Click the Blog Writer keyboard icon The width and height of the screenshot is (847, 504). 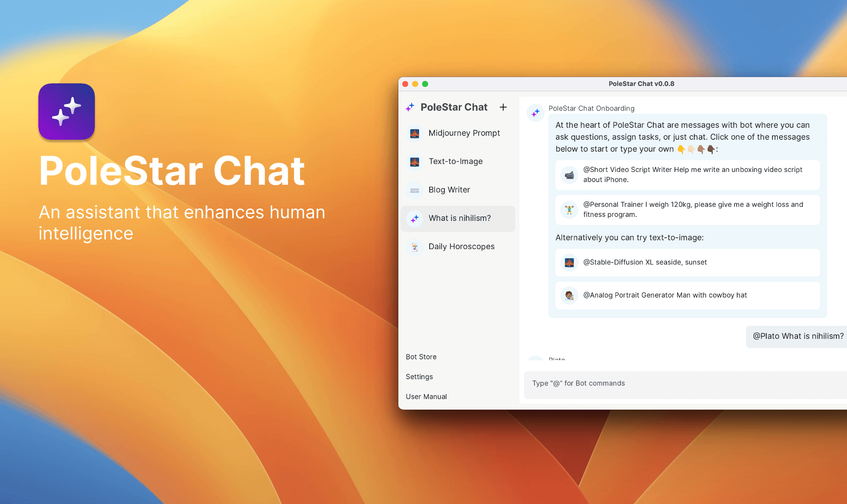tap(415, 190)
